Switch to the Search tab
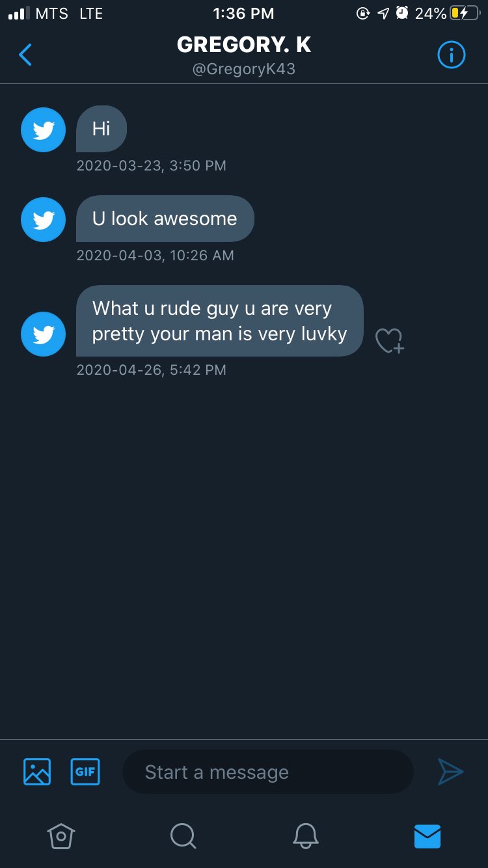Viewport: 488px width, 868px height. (183, 835)
